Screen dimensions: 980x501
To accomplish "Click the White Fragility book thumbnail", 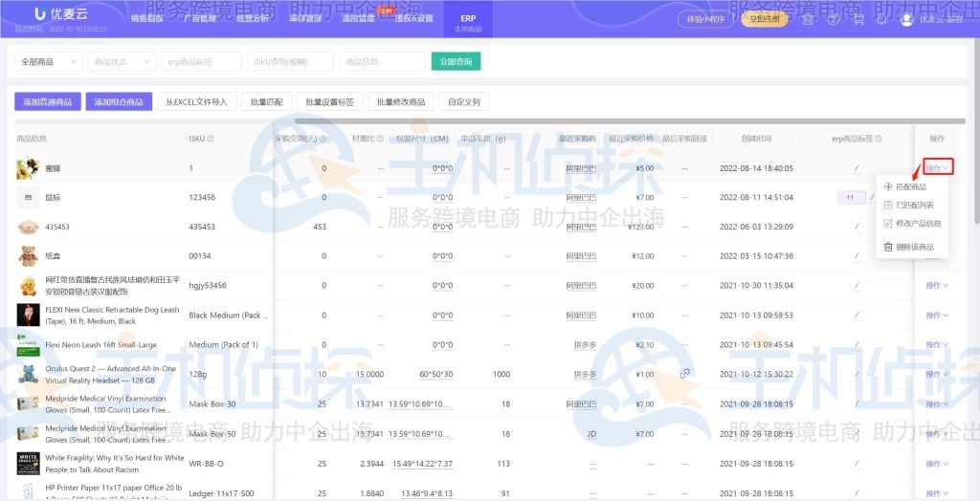I will pos(28,464).
